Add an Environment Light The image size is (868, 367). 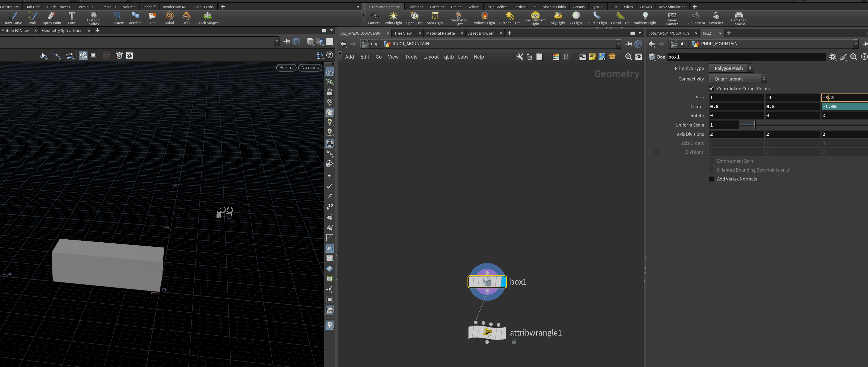(535, 18)
